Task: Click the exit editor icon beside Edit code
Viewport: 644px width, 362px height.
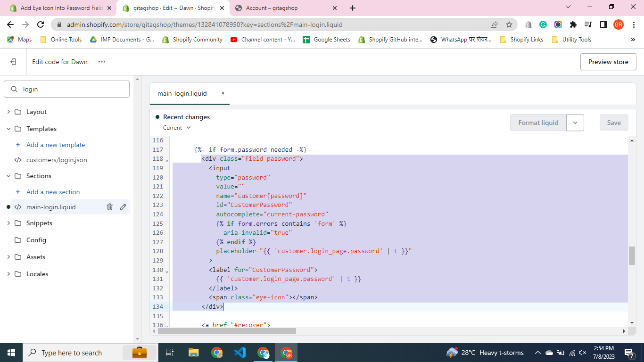Action: (x=13, y=62)
